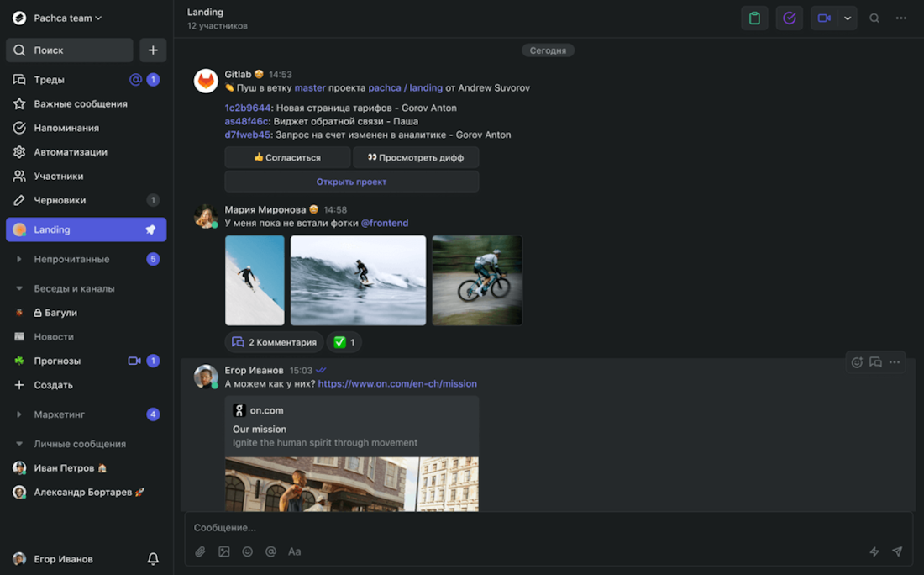Open the on.com mission link
The width and height of the screenshot is (924, 575).
[397, 384]
